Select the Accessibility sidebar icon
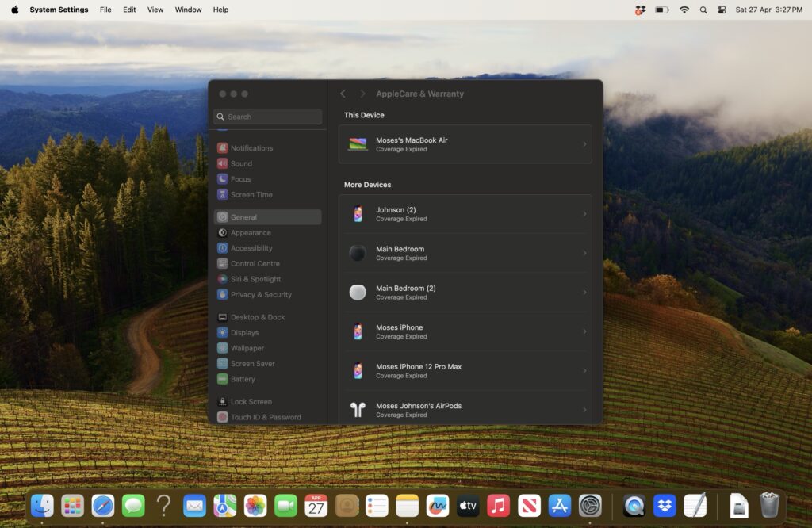Image resolution: width=812 pixels, height=528 pixels. (x=251, y=248)
